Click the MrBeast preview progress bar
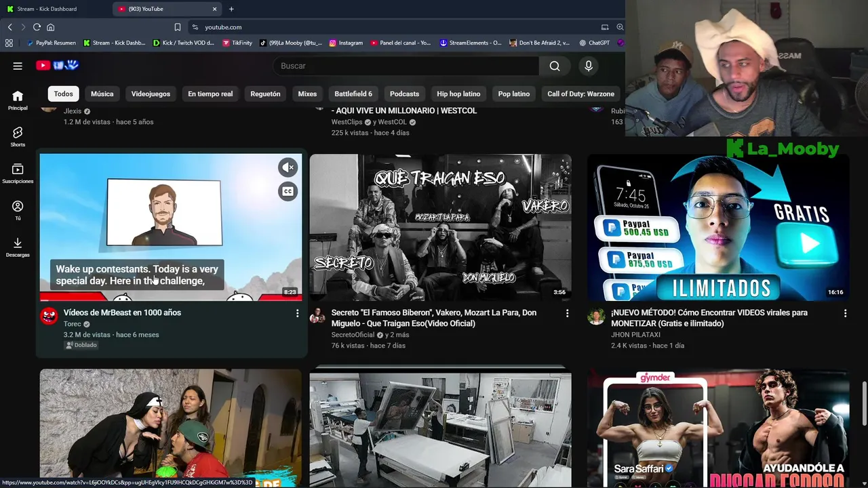Viewport: 868px width, 488px height. pos(171,300)
